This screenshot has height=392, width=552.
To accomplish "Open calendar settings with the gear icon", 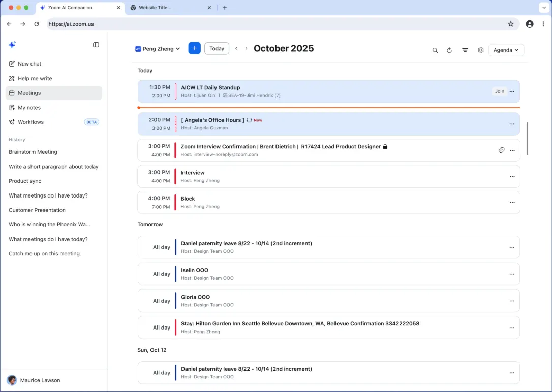I will point(480,50).
